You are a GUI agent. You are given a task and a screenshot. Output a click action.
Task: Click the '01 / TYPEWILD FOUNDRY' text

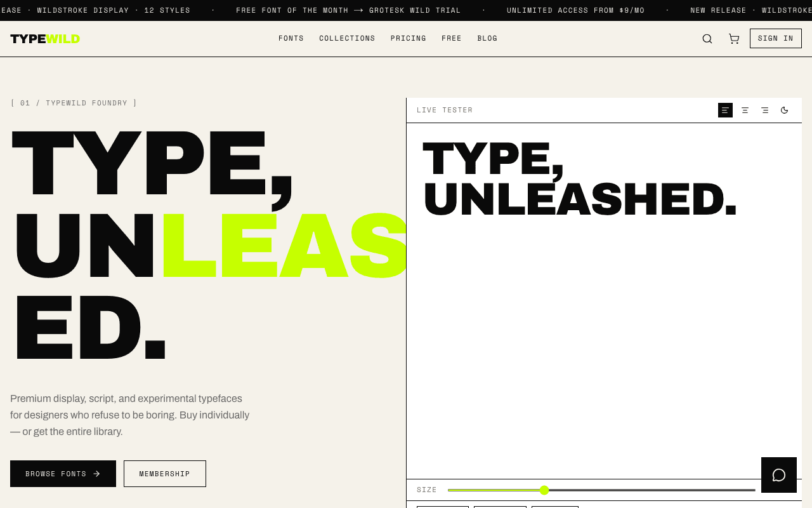point(74,103)
